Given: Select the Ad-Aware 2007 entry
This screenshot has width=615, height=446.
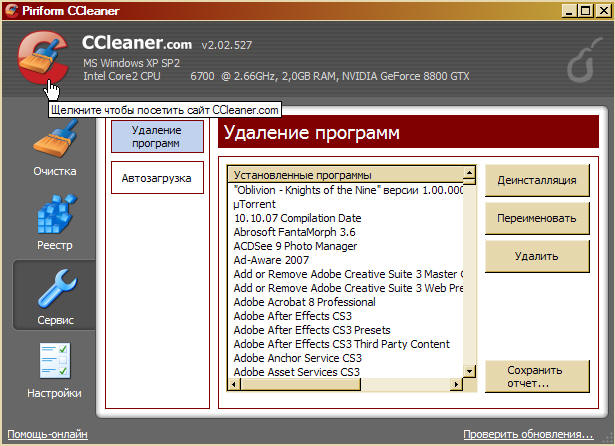Looking at the screenshot, I should pos(346,260).
